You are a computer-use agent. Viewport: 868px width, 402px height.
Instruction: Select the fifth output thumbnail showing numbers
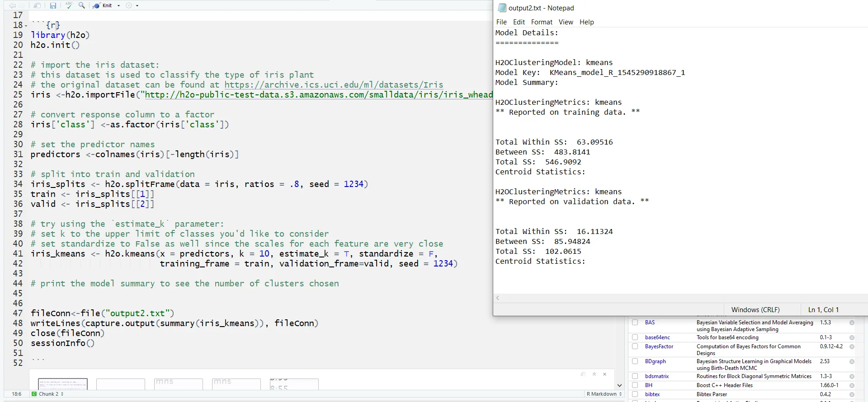[x=294, y=384]
